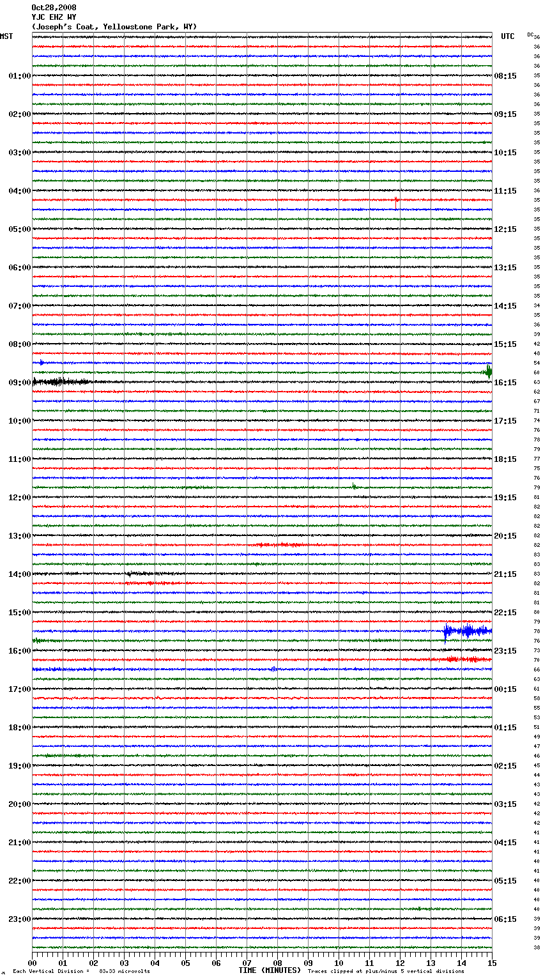Click the MST column header
543x980 pixels.
[x=6, y=36]
